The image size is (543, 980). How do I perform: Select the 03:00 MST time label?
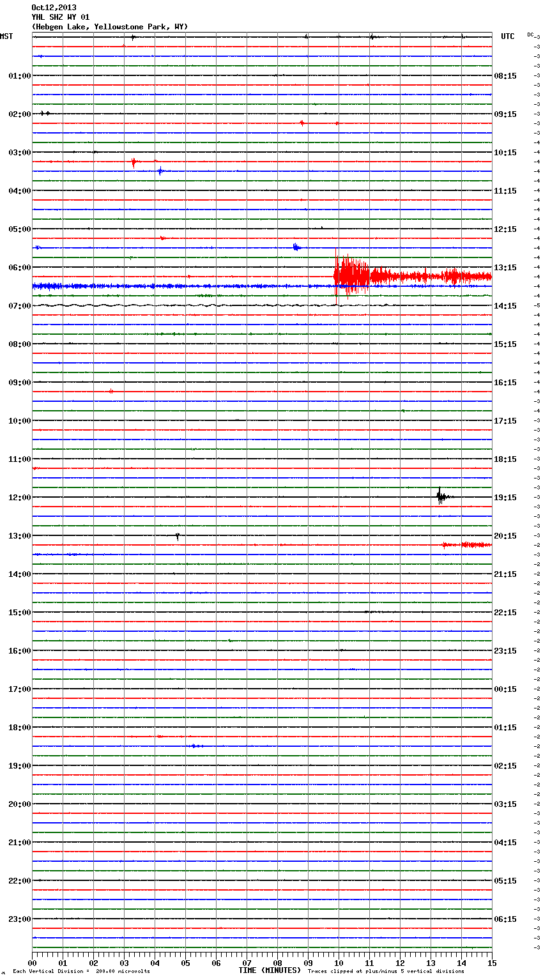click(x=20, y=153)
